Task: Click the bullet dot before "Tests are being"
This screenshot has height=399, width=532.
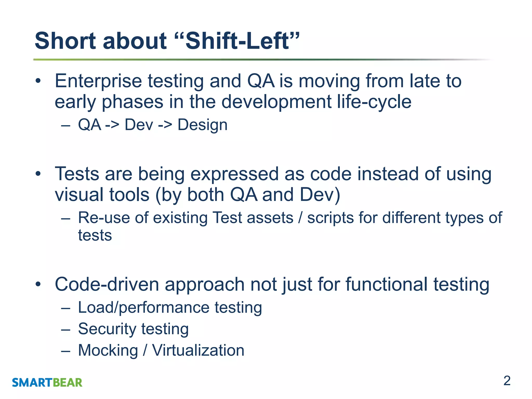Action: pos(38,174)
